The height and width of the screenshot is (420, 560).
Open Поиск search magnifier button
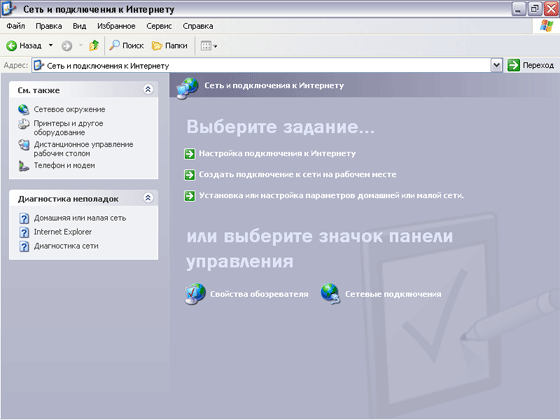coord(126,46)
